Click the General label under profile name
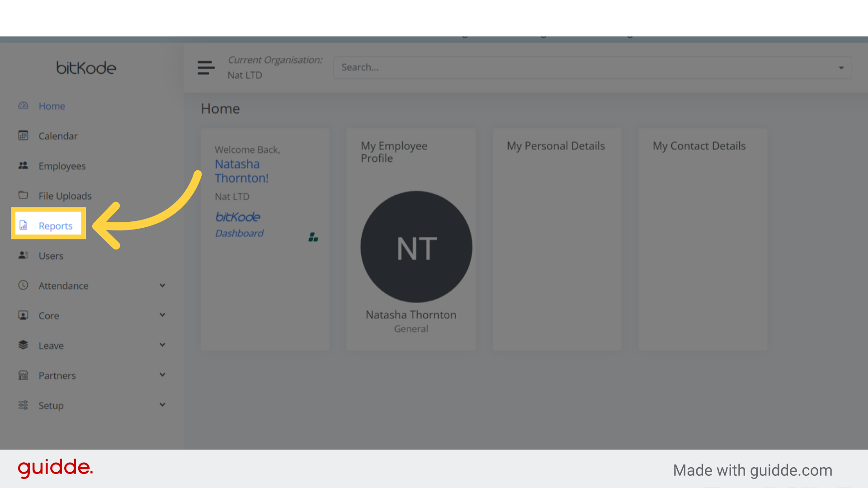 411,329
